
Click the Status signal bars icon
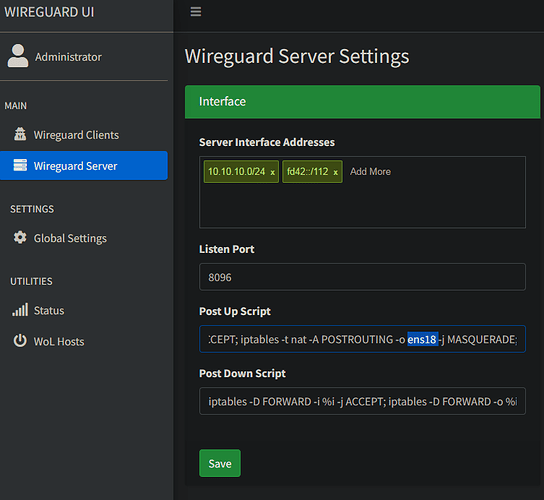point(20,310)
